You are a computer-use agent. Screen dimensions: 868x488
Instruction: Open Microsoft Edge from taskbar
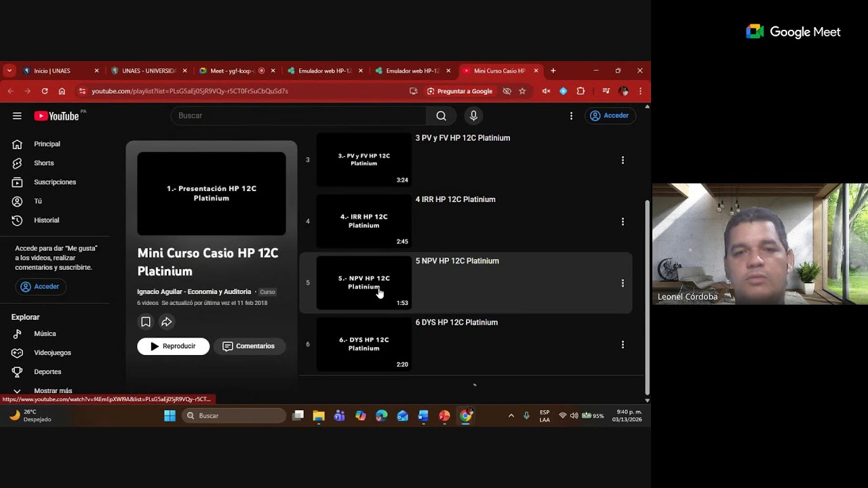coord(382,415)
